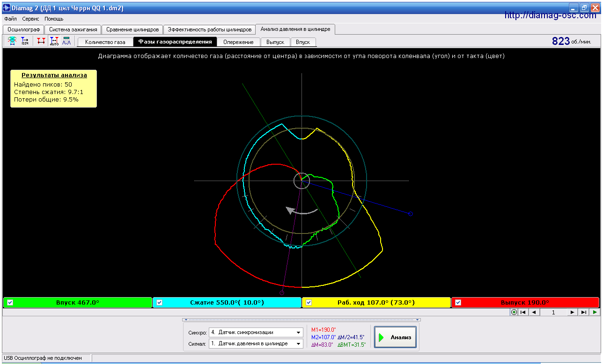Switch to the Сравнение цилиндров tab
This screenshot has height=364, width=603.
coord(132,29)
